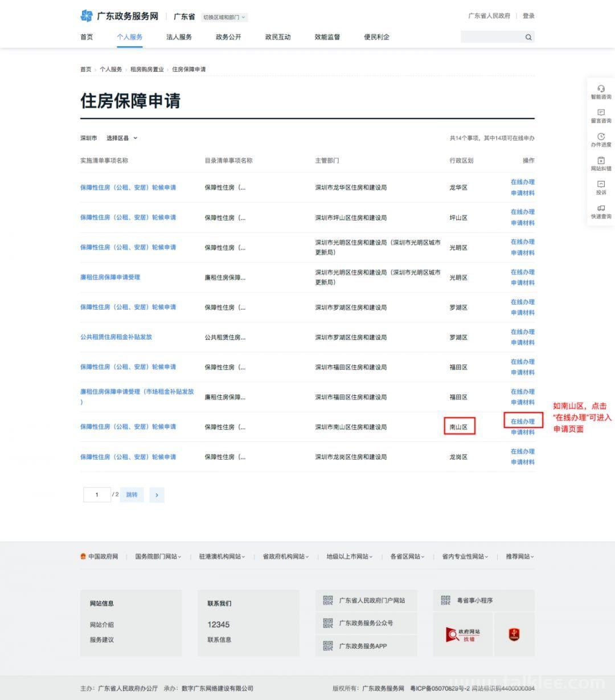Screen dimensions: 615x700
Task: Open 留言咨询 sidebar icon
Action: (x=601, y=116)
